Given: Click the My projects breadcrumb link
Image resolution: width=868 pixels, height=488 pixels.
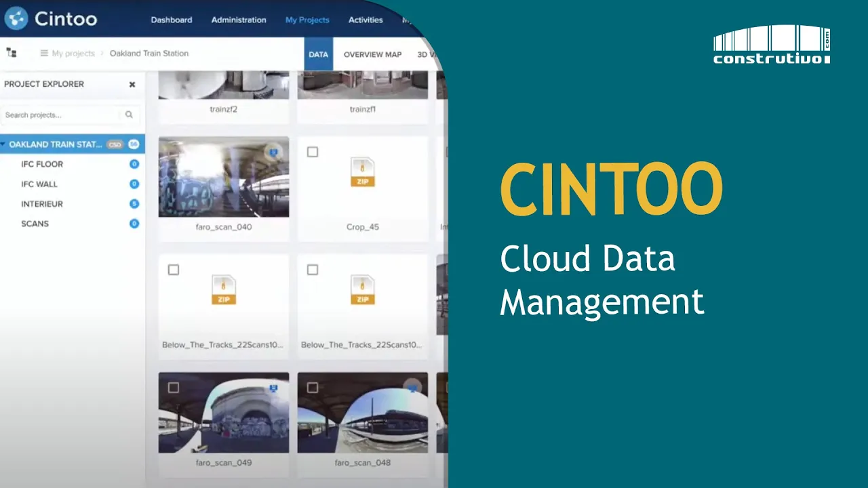Looking at the screenshot, I should 73,54.
